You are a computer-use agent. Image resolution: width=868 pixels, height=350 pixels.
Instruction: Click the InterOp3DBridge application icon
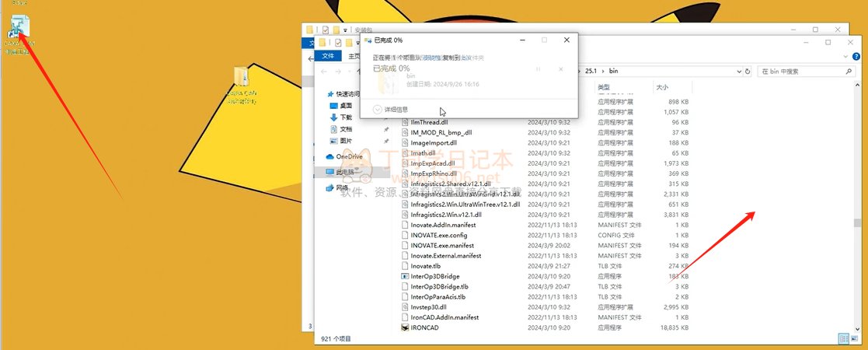click(405, 276)
